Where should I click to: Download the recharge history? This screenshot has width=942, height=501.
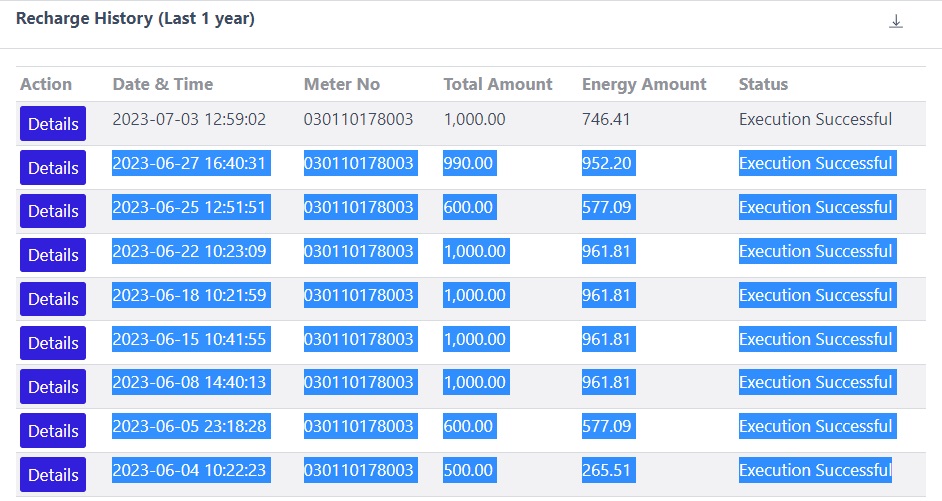pos(896,22)
